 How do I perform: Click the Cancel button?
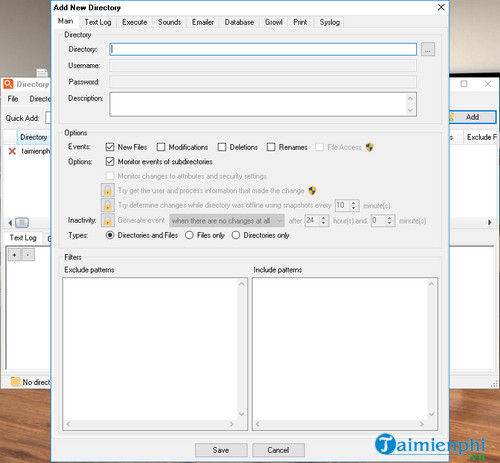click(x=278, y=450)
